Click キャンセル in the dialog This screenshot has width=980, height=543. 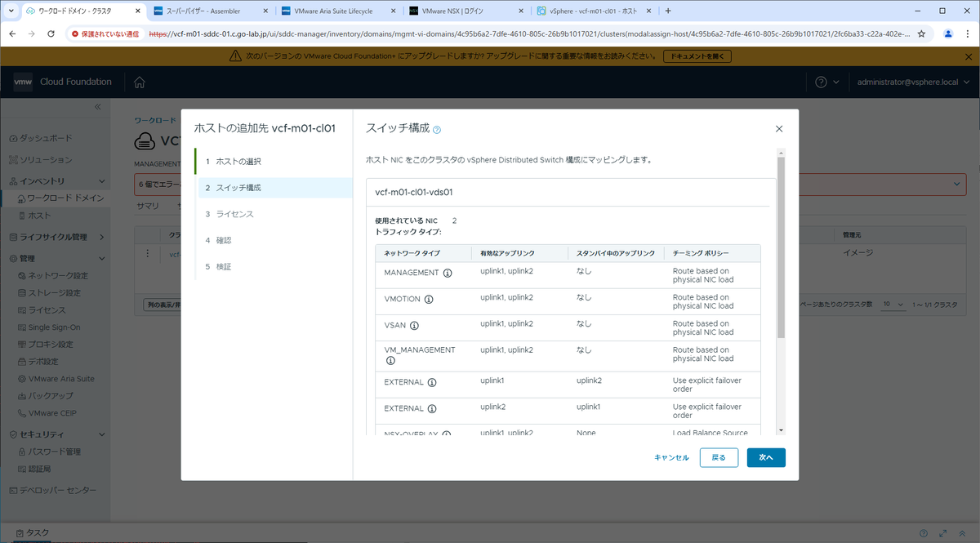click(671, 457)
